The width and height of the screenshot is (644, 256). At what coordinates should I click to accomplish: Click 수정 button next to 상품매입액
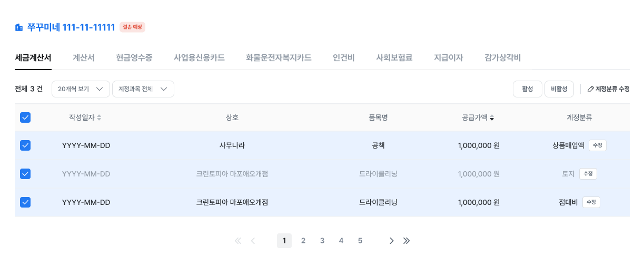pos(598,145)
